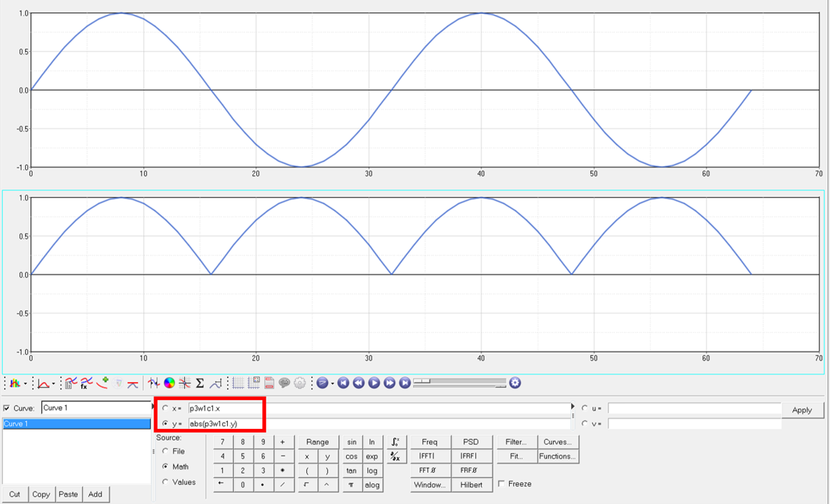Image resolution: width=830 pixels, height=504 pixels.
Task: Click the Apply button
Action: pos(802,410)
